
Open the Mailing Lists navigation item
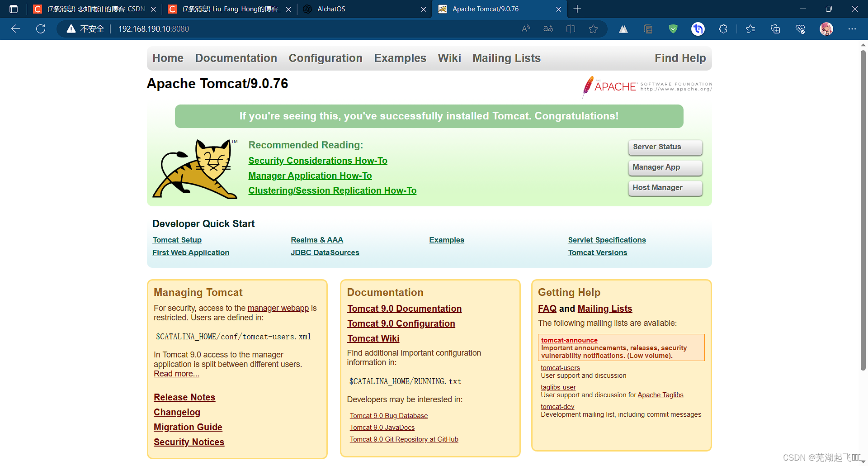506,58
